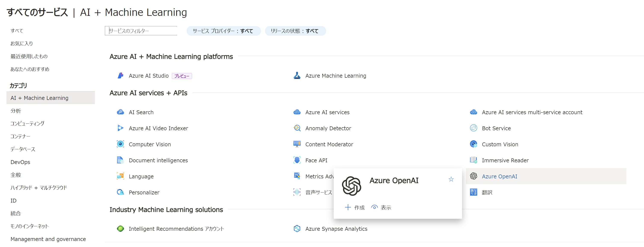This screenshot has height=247, width=644.
Task: Click the Face API icon
Action: coord(297,160)
